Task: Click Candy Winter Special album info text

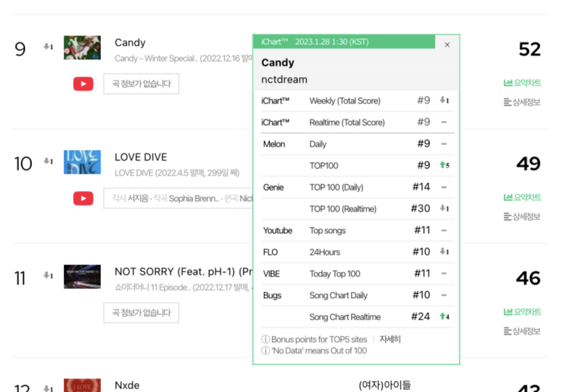Action: (x=184, y=59)
